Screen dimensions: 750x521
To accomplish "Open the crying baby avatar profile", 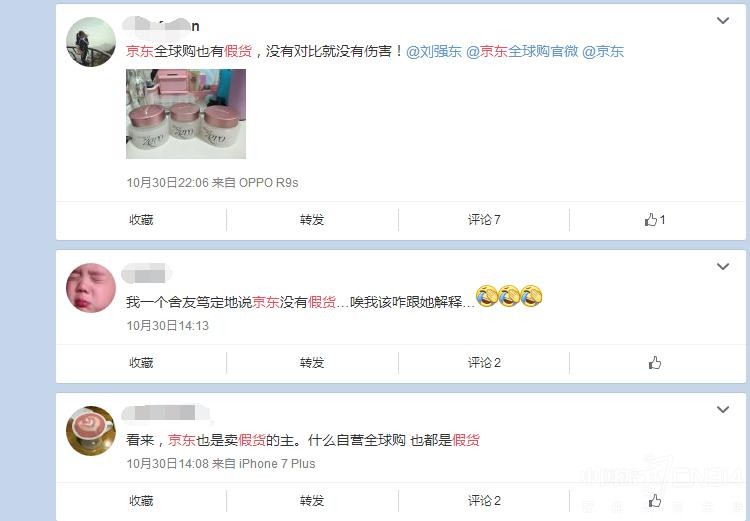I will 91,288.
